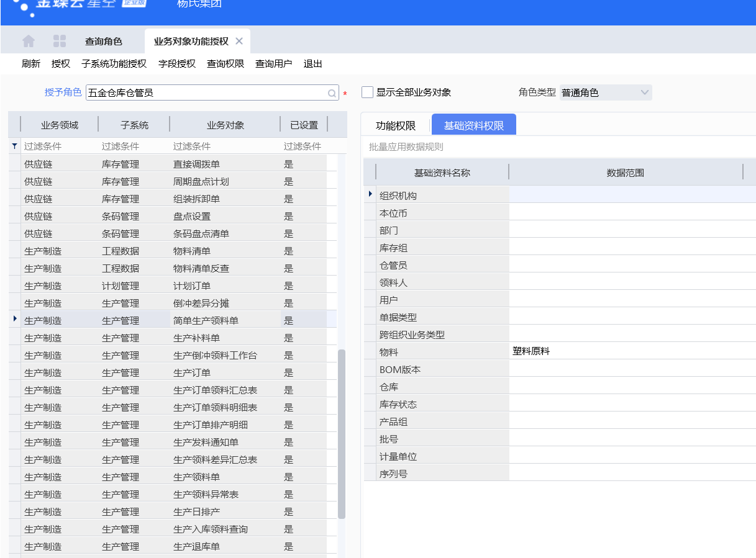756x558 pixels.
Task: Select the 基础资料权限 tab
Action: tap(474, 125)
